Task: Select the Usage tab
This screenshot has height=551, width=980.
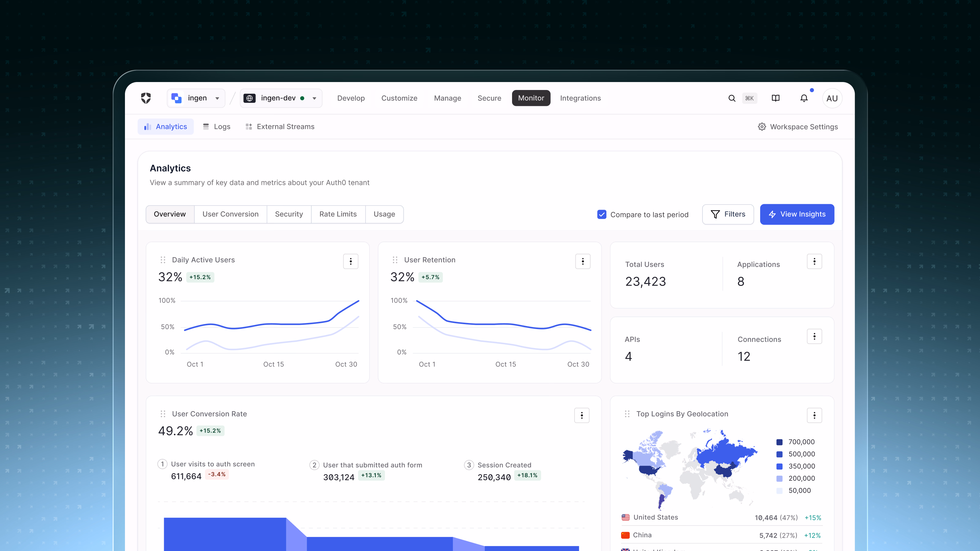Action: (x=384, y=214)
